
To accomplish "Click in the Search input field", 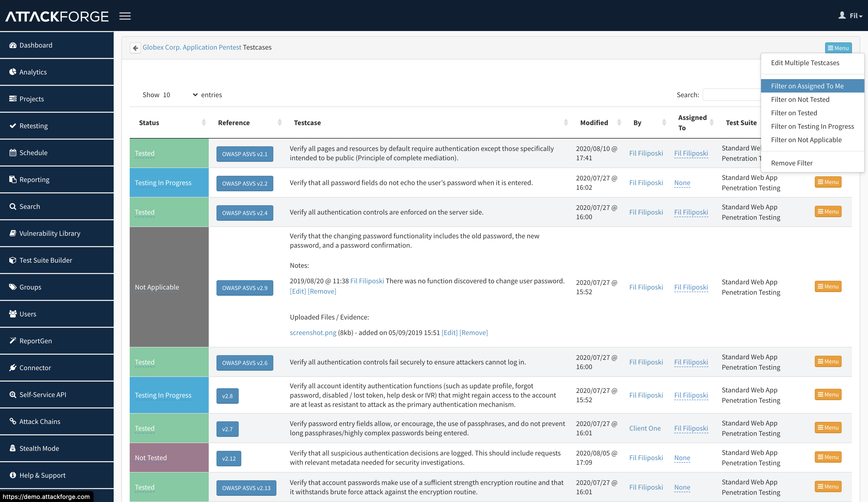I will coord(732,95).
